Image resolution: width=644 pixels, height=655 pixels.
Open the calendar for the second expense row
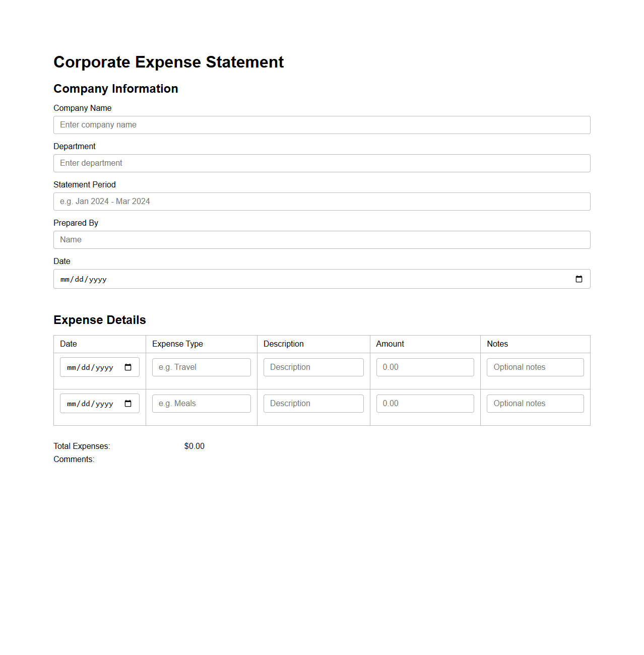[128, 403]
